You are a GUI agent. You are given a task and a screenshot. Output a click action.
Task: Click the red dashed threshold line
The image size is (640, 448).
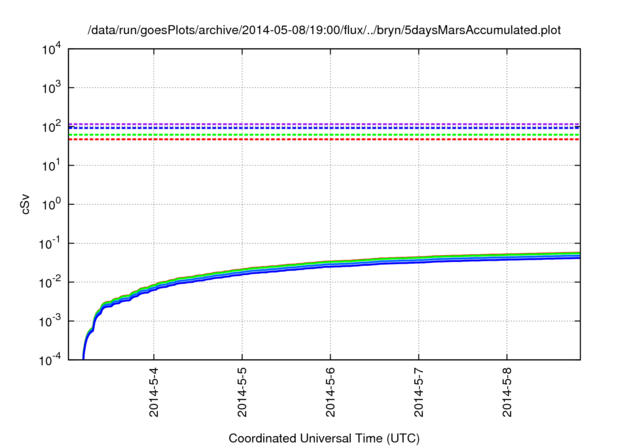pos(324,140)
